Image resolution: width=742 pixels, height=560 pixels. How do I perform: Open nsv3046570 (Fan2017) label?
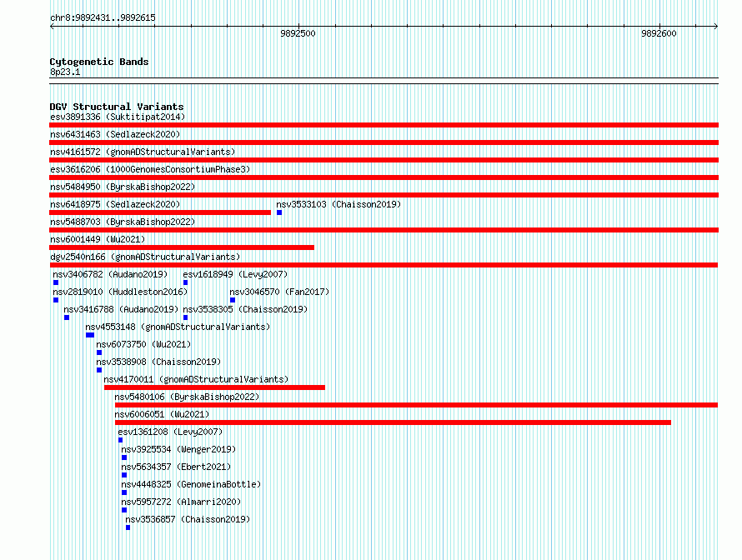(x=279, y=292)
